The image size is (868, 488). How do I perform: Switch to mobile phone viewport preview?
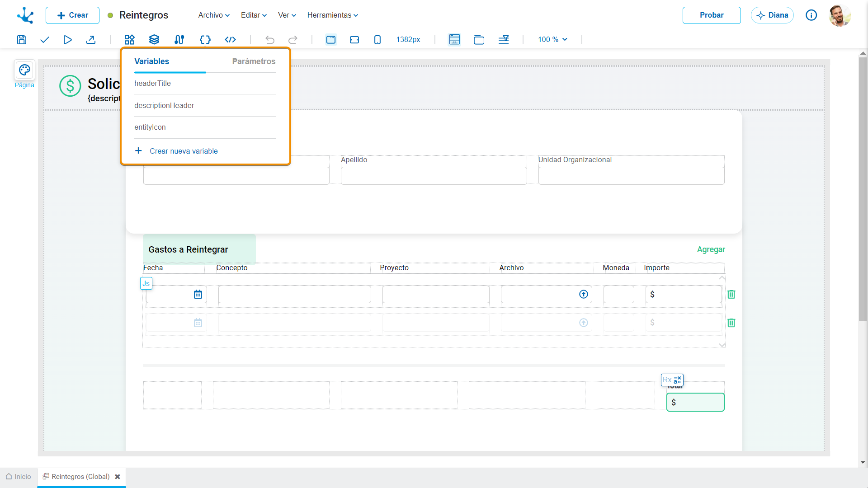(377, 40)
